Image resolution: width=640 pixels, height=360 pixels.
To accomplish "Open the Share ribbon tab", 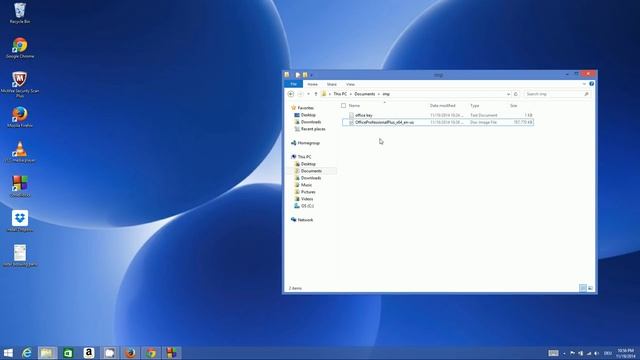I will 331,84.
